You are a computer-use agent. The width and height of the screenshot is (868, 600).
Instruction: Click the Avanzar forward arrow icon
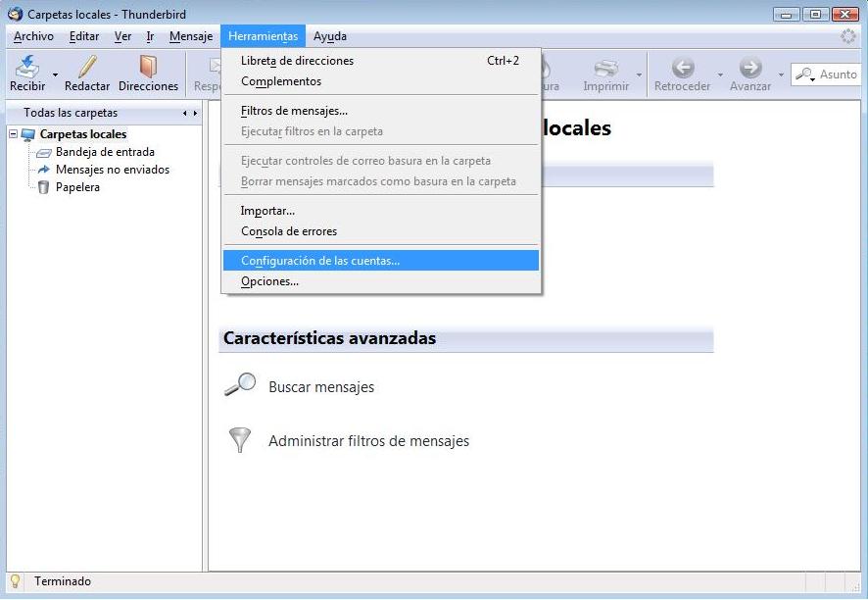coord(750,68)
